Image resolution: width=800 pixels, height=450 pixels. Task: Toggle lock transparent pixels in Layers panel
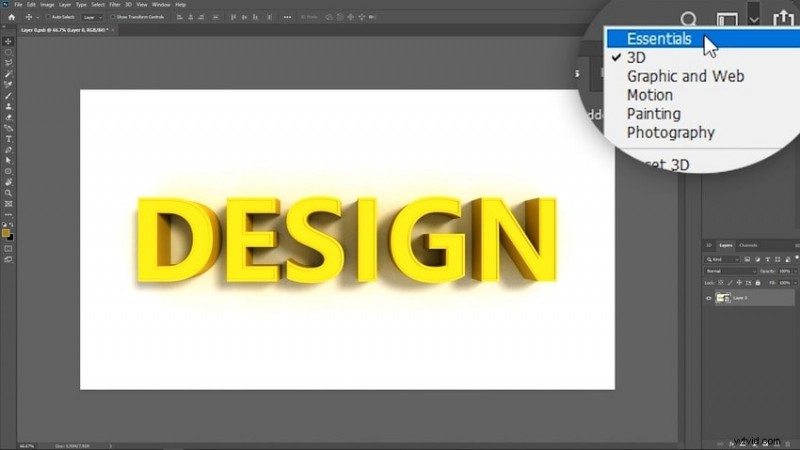[x=720, y=283]
